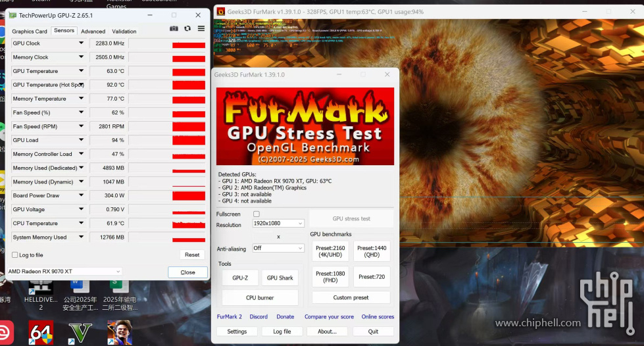Open the Fan Speed (RPM) dropdown
This screenshot has height=346, width=644.
pyautogui.click(x=81, y=126)
